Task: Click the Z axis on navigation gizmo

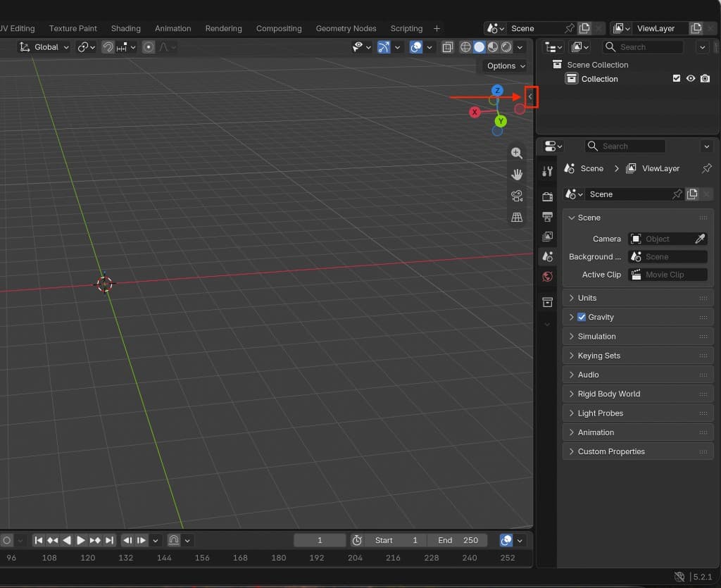Action: [497, 91]
